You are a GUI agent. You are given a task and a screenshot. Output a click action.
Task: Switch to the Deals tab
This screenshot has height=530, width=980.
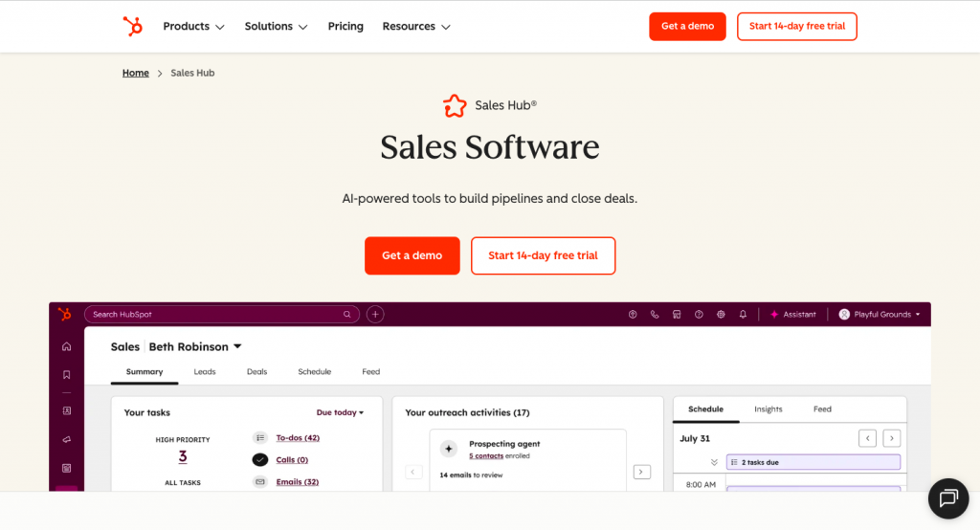pyautogui.click(x=256, y=371)
